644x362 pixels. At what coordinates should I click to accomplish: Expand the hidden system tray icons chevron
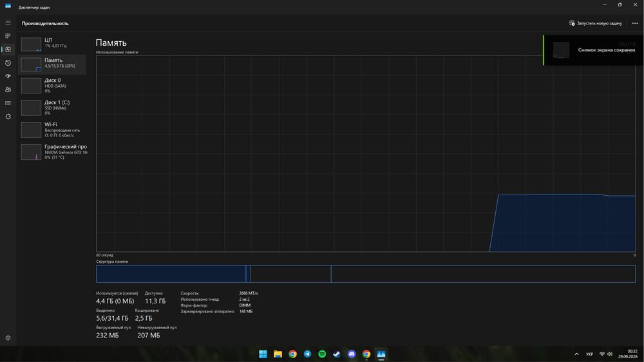coord(576,354)
